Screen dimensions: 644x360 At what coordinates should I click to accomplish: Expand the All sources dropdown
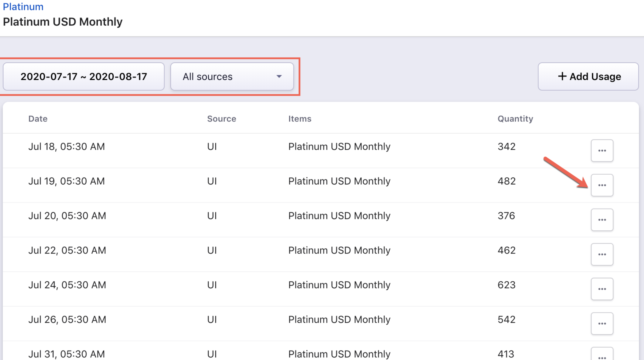pos(232,77)
